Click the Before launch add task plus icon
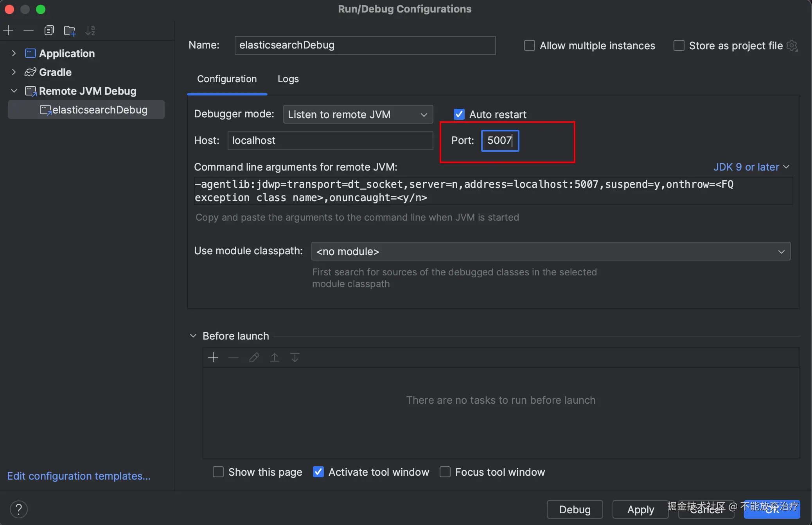 tap(213, 358)
